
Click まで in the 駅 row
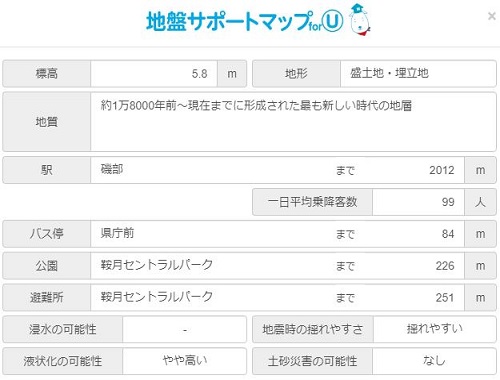pos(345,171)
